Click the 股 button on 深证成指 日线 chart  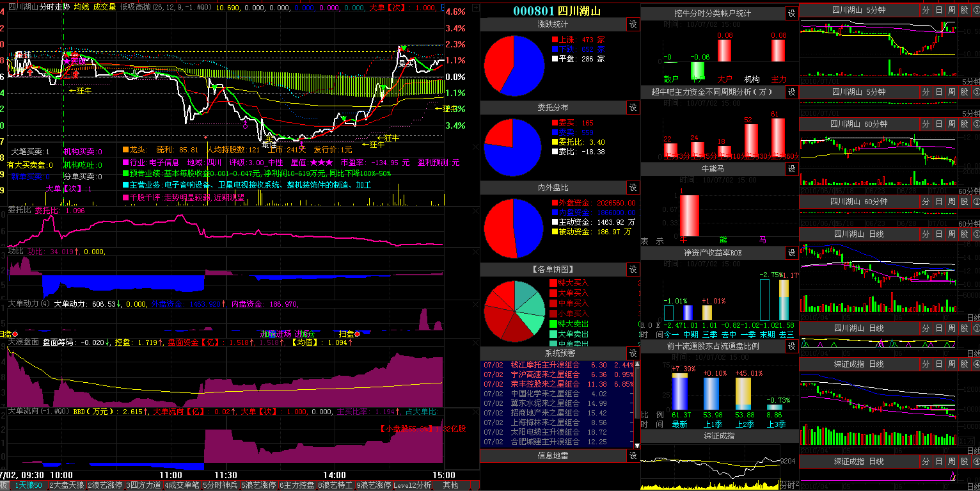[x=964, y=364]
